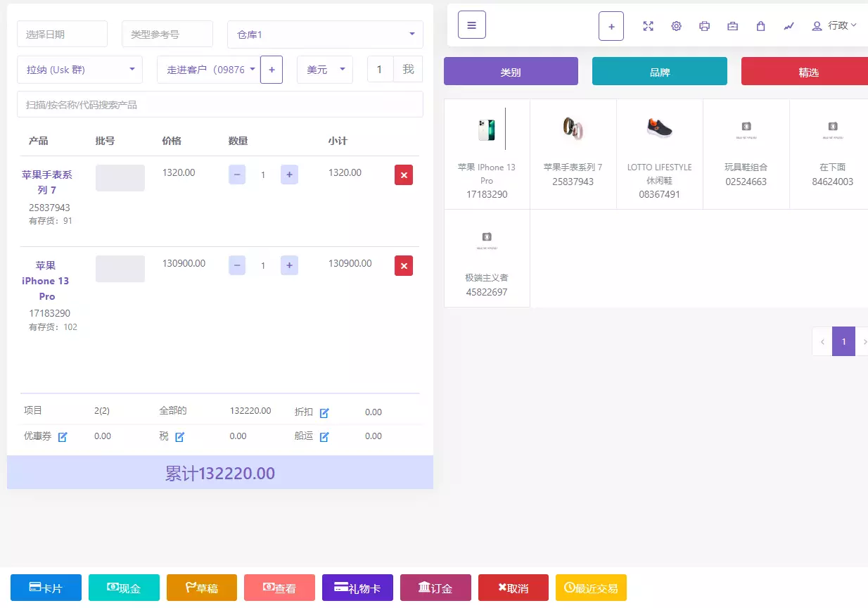The image size is (868, 608).
Task: Click the 累计132220.00 total bar
Action: click(220, 472)
